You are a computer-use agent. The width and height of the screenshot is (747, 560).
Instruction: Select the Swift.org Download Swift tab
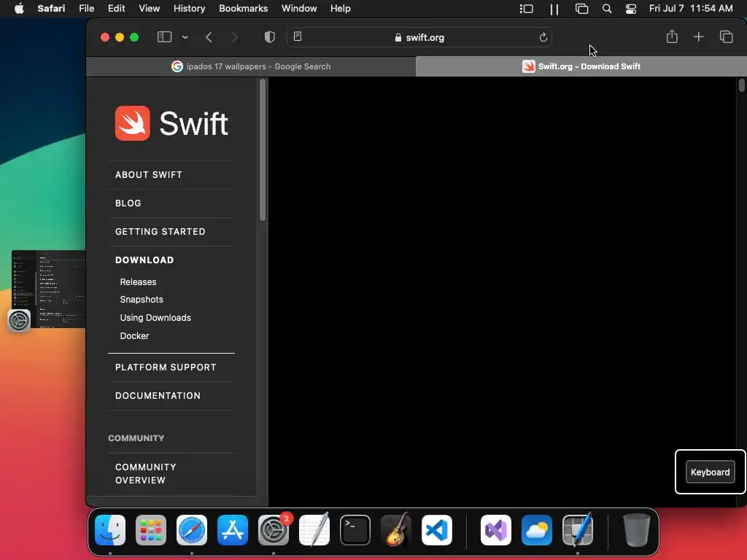pyautogui.click(x=581, y=66)
